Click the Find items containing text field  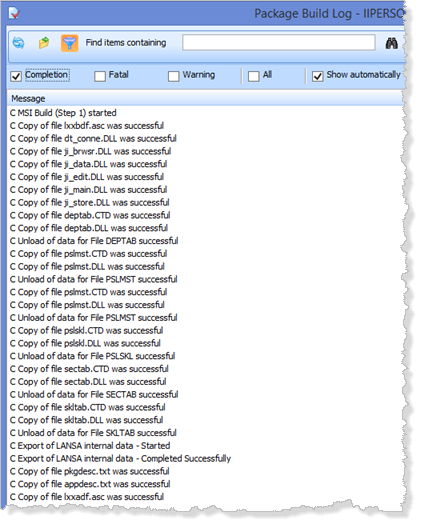coord(279,43)
